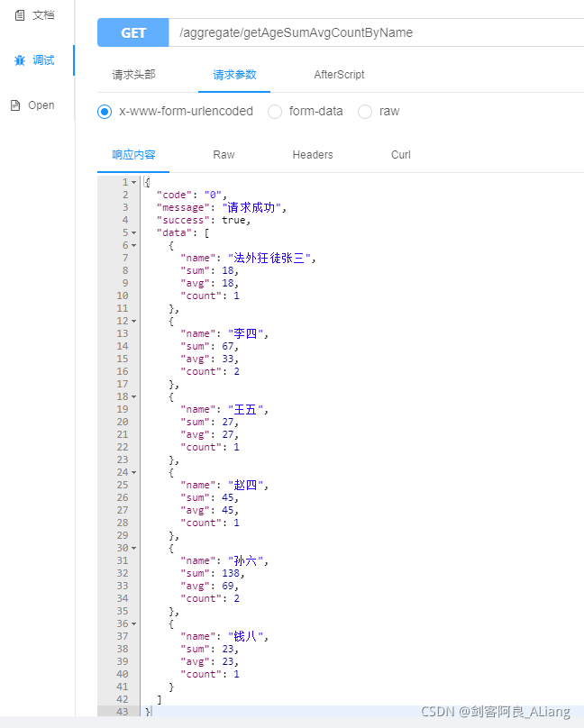Open the AfterScript tab

pyautogui.click(x=339, y=75)
